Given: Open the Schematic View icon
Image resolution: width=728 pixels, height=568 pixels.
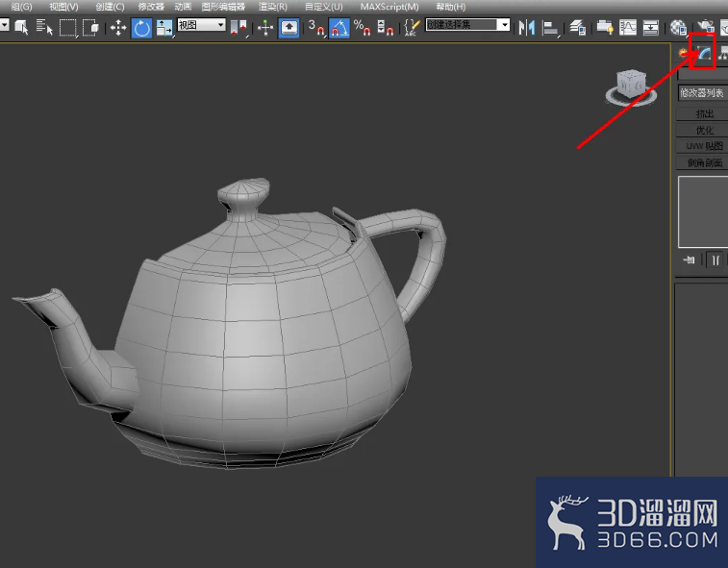Looking at the screenshot, I should (x=650, y=28).
